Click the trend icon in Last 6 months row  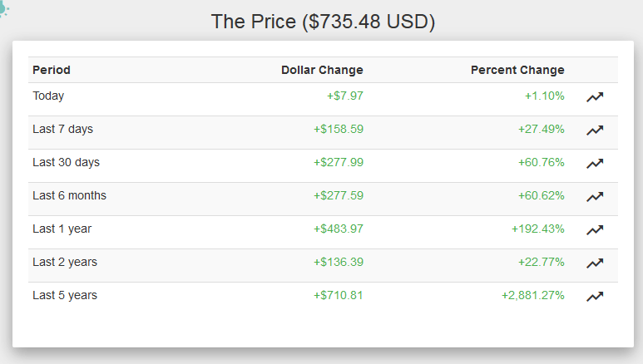coord(595,196)
